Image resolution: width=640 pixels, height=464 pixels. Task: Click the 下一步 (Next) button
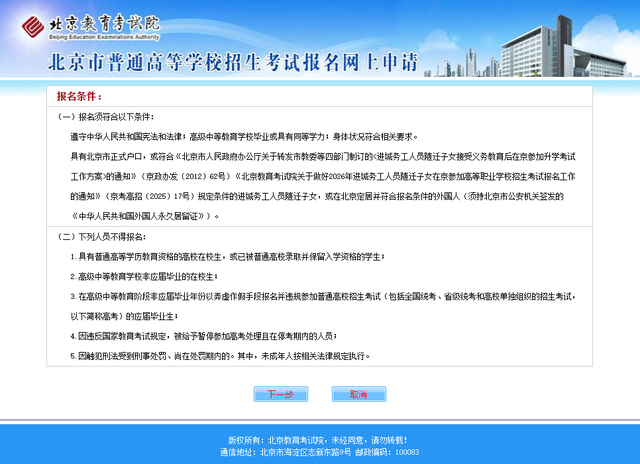click(x=280, y=394)
